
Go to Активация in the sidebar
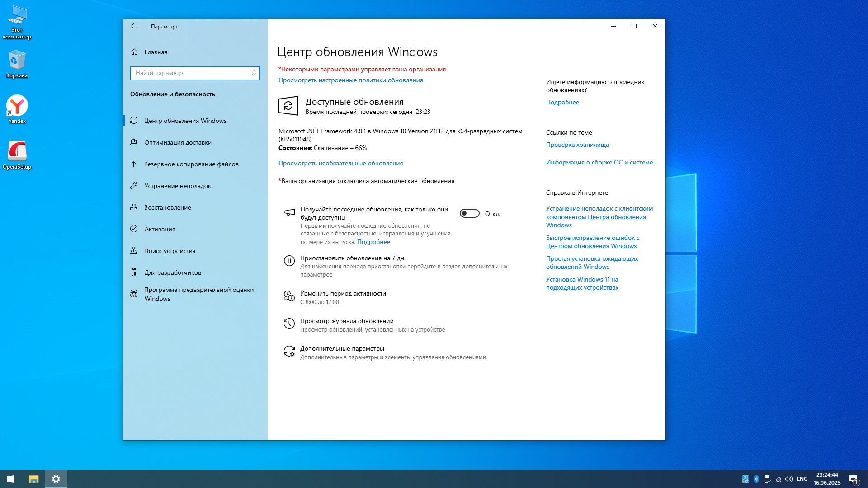click(x=160, y=229)
